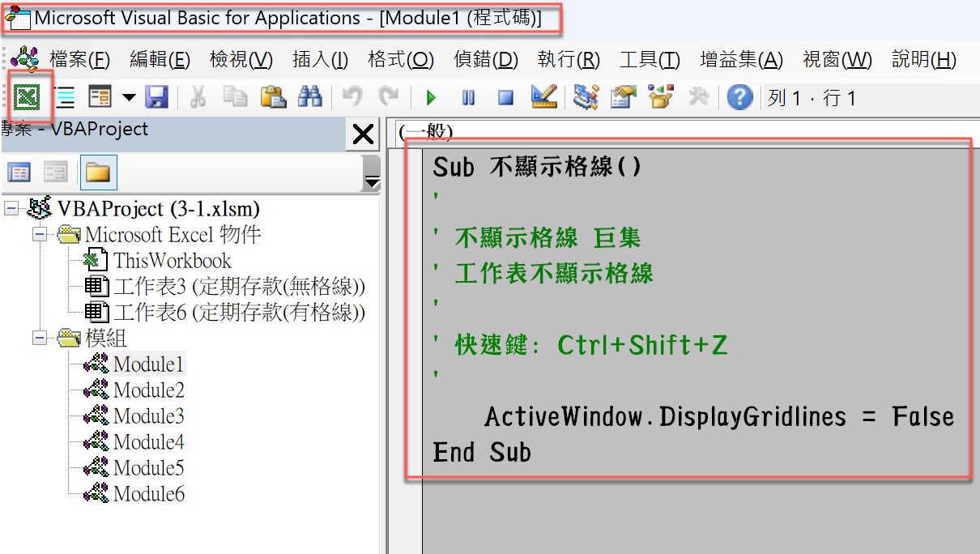
Task: Run the macro with the green play icon
Action: tap(431, 98)
